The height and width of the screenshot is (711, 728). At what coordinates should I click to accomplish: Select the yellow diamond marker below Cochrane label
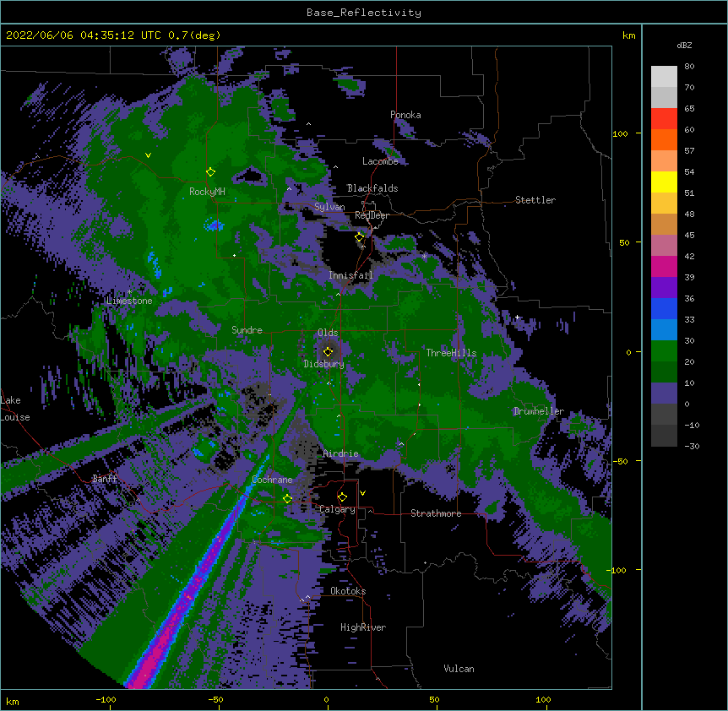point(287,498)
